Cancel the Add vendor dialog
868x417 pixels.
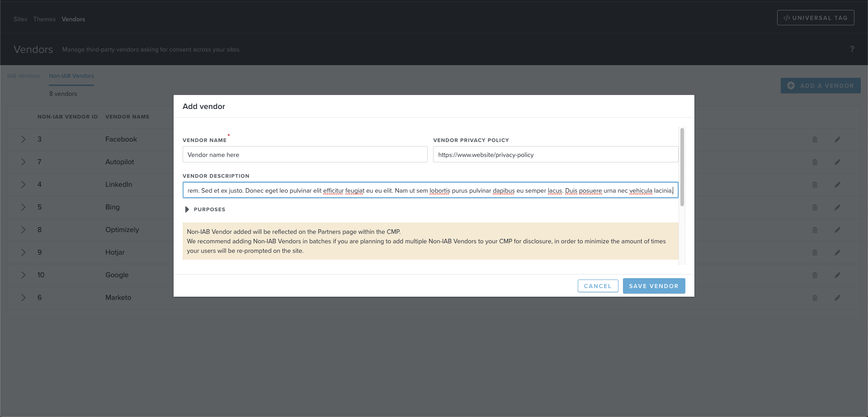[598, 286]
